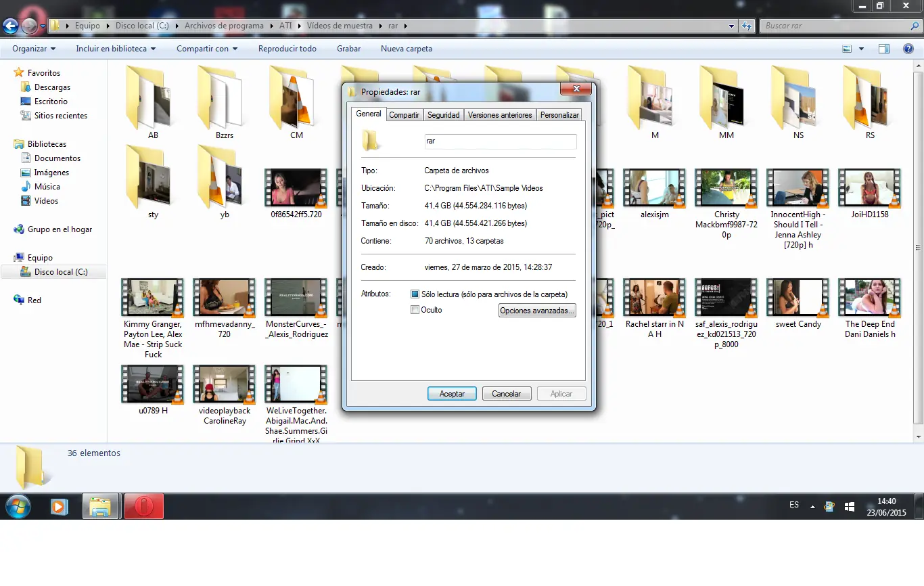Screen dimensions: 924x586
Task: Toggle the preview pane icon
Action: tap(884, 49)
